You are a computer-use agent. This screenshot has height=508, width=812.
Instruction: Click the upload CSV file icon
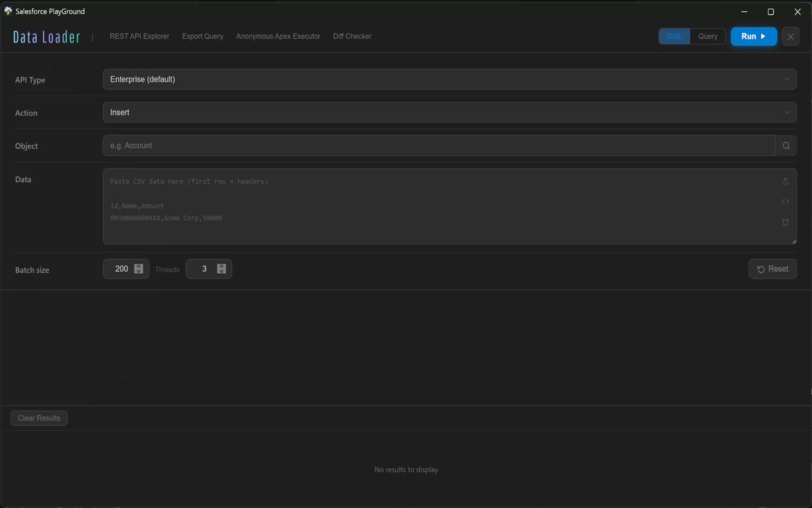pos(785,181)
